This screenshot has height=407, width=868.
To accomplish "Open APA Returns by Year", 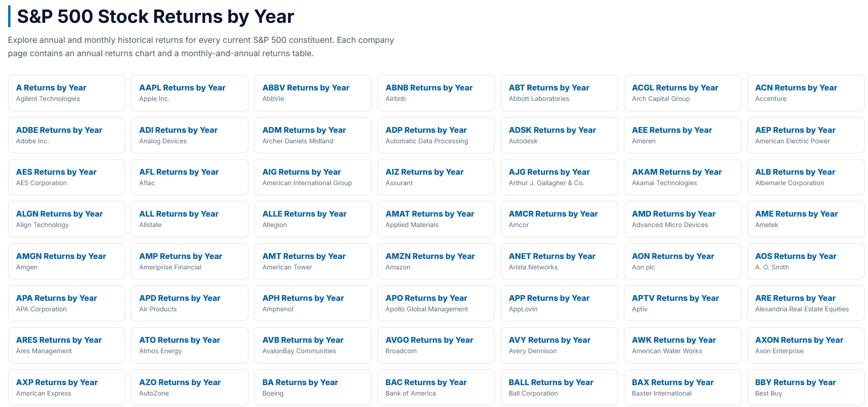I will click(x=67, y=303).
